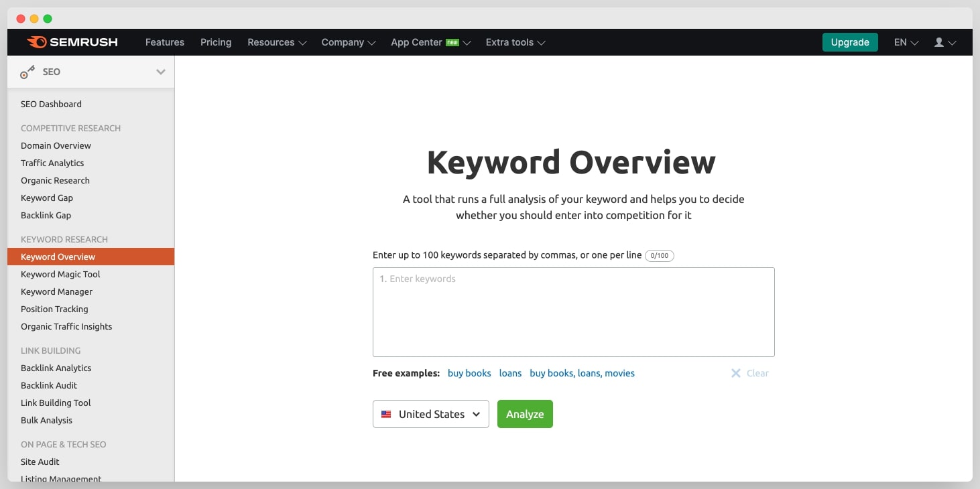This screenshot has height=489, width=980.
Task: Click the Keyword Overview page title
Action: 571,162
